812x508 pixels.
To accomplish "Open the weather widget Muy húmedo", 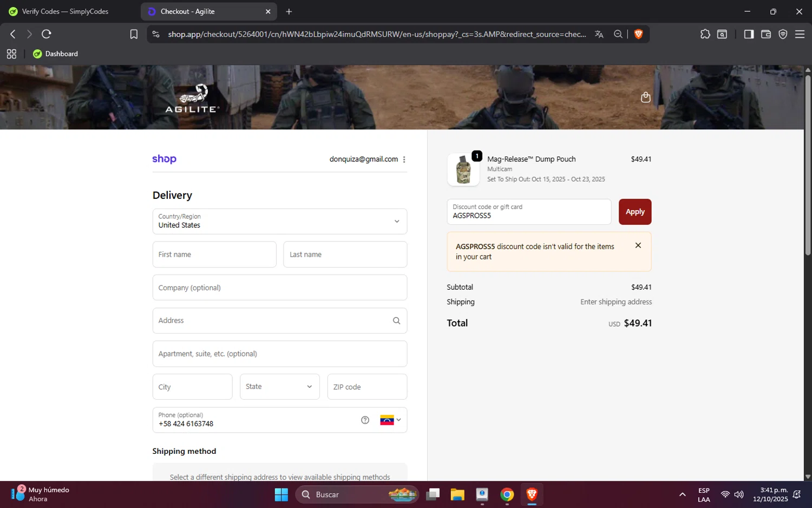I will point(41,494).
